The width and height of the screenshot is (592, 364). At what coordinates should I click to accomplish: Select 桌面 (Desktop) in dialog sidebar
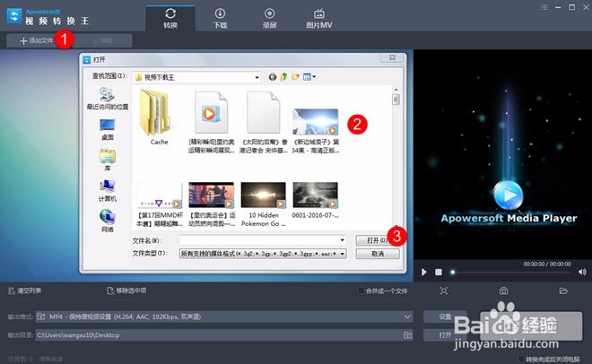coord(108,129)
